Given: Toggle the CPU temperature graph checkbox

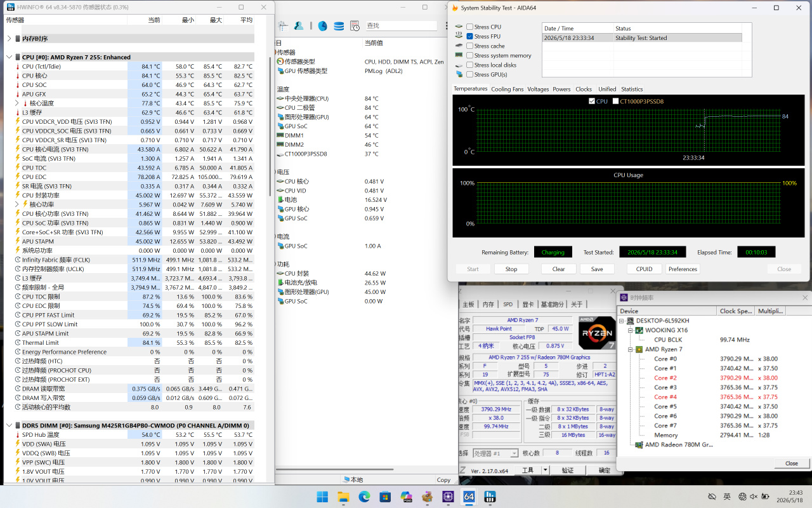Looking at the screenshot, I should [x=592, y=101].
